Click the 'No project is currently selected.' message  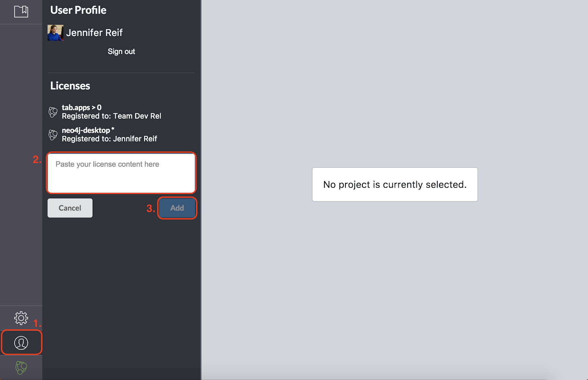[x=395, y=184]
